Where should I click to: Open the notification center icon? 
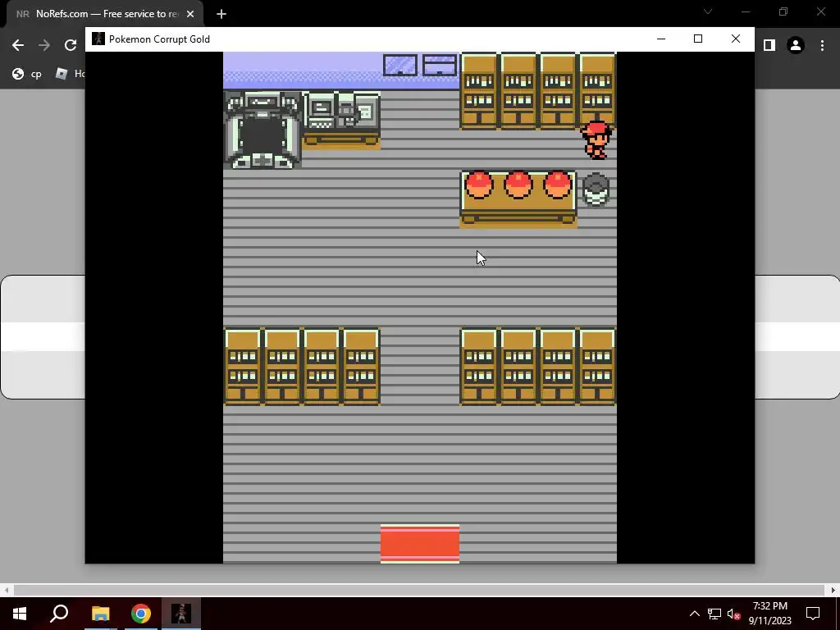pos(813,614)
